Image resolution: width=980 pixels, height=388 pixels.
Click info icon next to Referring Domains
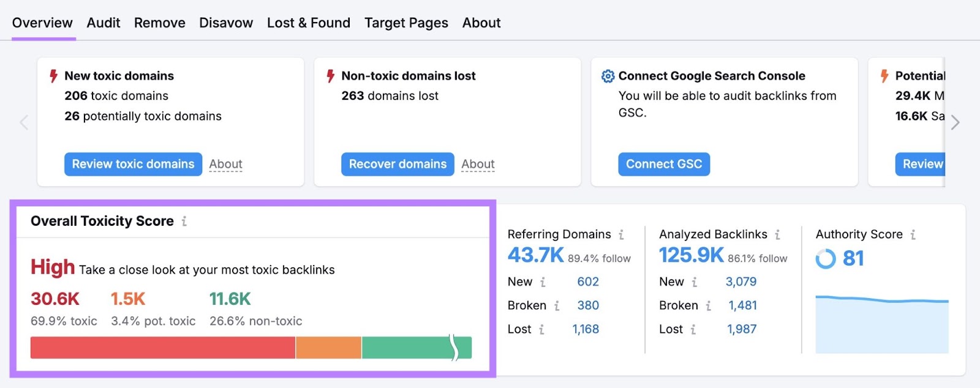coord(621,234)
